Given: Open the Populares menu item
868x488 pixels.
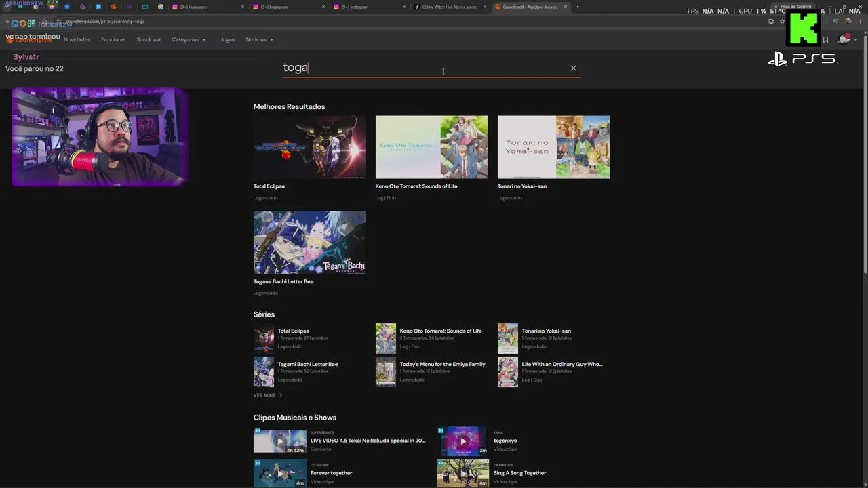Looking at the screenshot, I should [113, 40].
